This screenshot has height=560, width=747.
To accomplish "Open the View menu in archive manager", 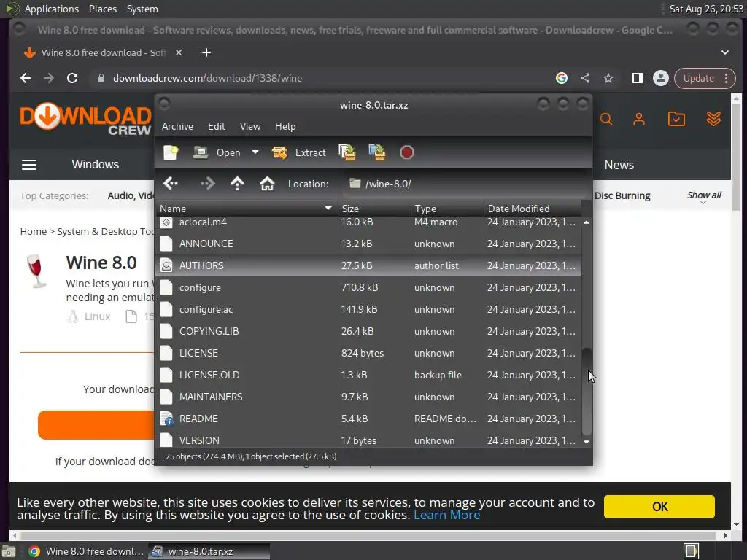I will tap(250, 126).
